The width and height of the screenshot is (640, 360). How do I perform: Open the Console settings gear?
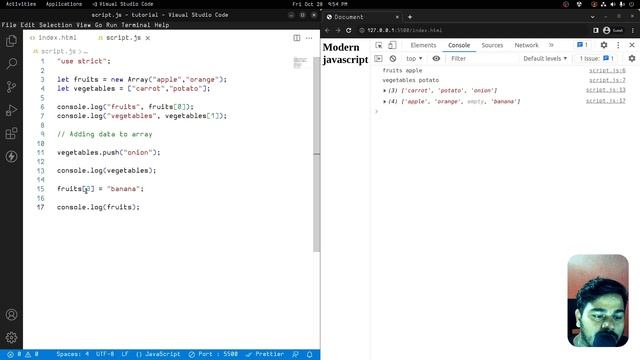pyautogui.click(x=632, y=59)
